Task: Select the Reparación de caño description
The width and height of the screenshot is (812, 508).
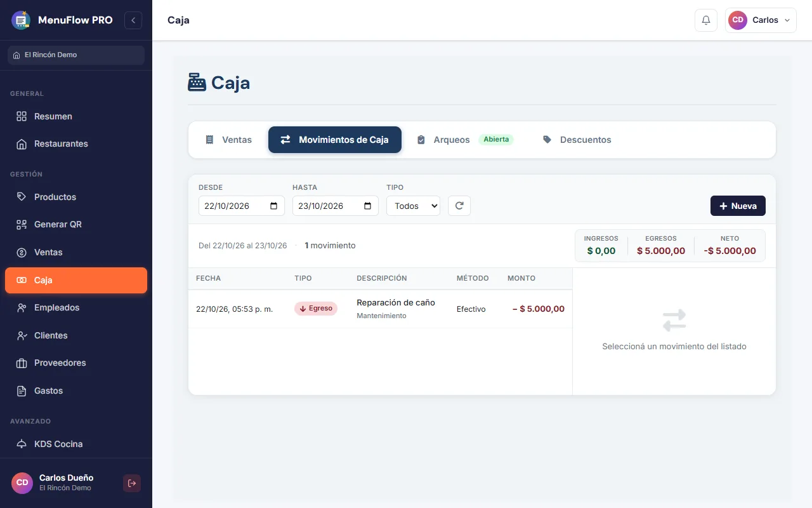Action: 396,303
